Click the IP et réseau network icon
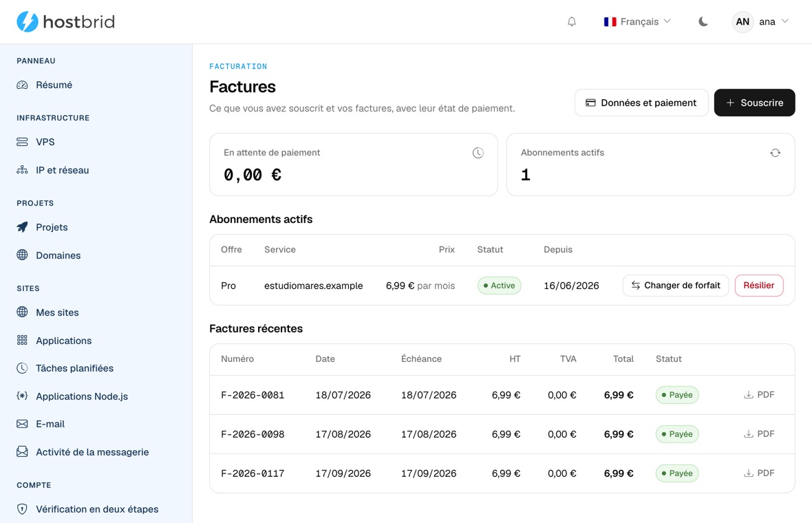The width and height of the screenshot is (812, 523). [22, 170]
